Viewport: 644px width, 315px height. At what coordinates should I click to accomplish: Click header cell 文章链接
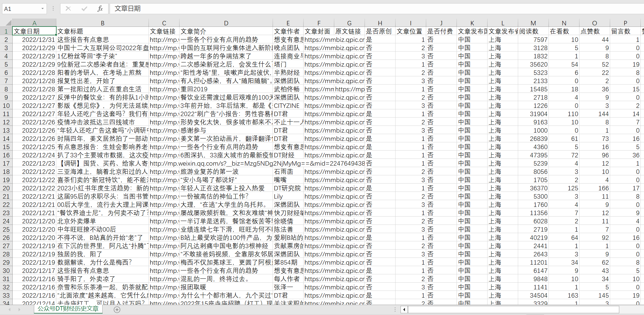tap(164, 31)
